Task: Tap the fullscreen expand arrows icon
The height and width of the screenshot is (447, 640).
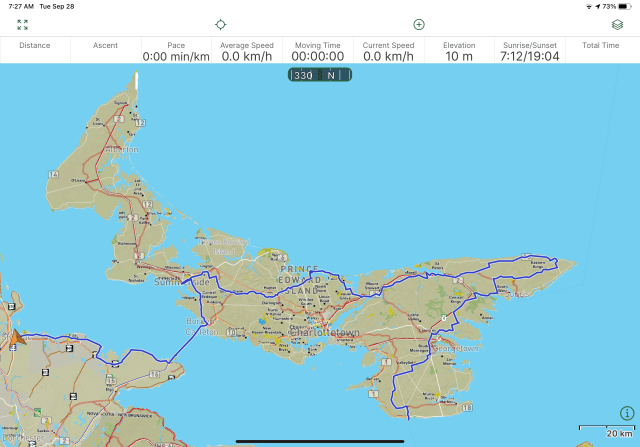Action: point(22,24)
